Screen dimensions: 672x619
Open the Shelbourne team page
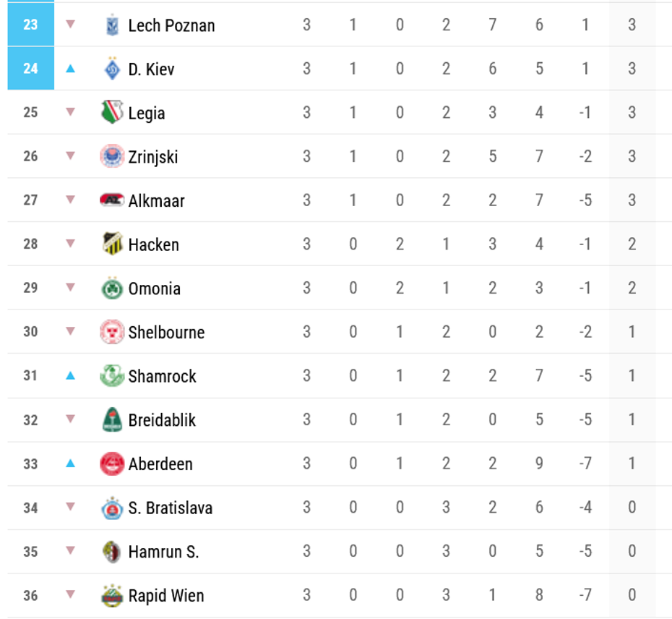166,333
